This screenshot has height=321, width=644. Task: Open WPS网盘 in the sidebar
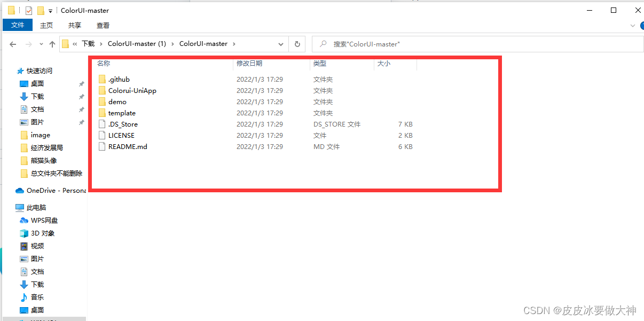44,221
